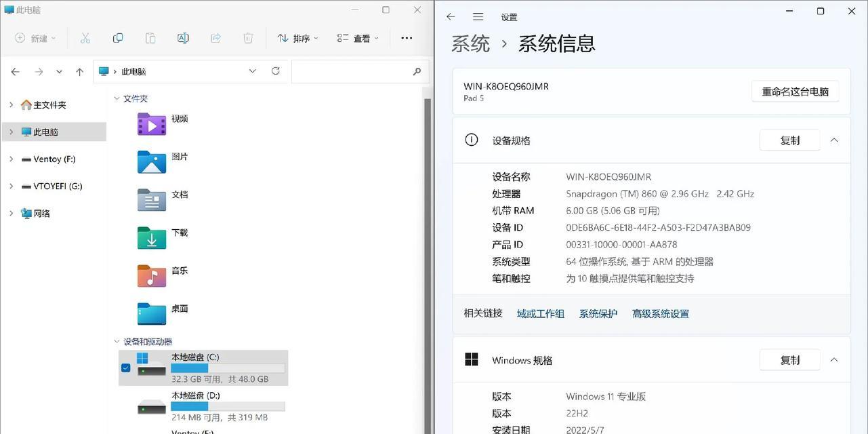This screenshot has height=434, width=868.
Task: Open the 视频 folder icon
Action: pyautogui.click(x=152, y=125)
